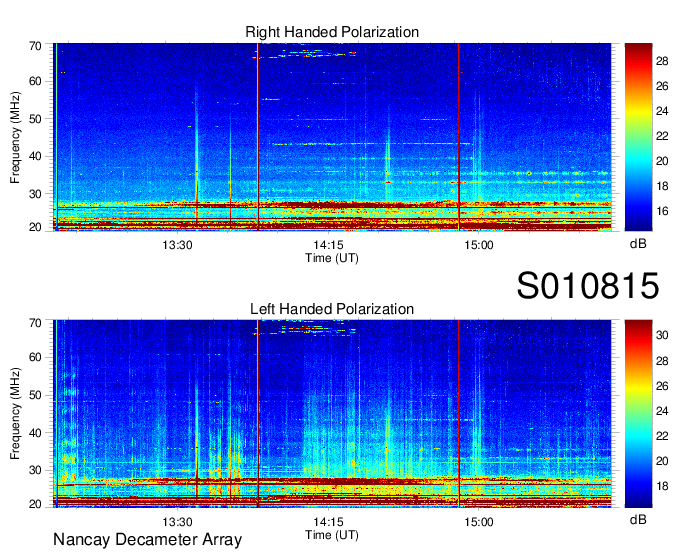Click the top plot's 40 MHz tick label
680x552 pixels.
coord(35,156)
